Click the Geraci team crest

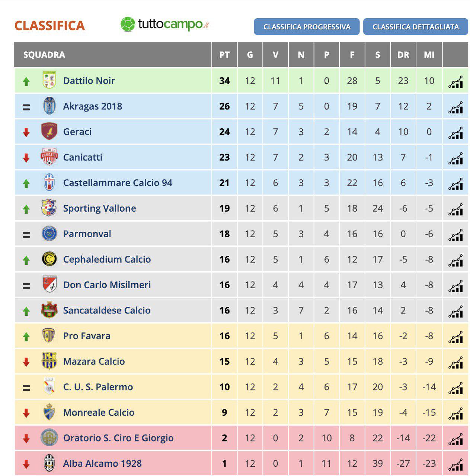pos(49,132)
